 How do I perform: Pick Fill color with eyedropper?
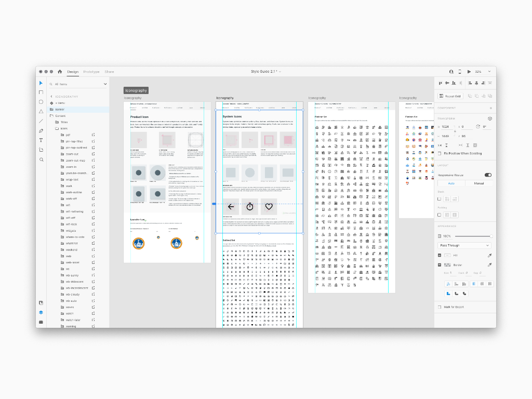489,255
